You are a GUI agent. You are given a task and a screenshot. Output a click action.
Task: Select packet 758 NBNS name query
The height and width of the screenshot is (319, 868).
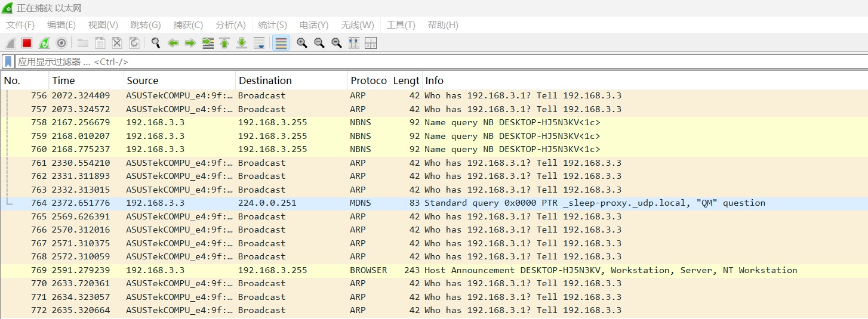coord(434,122)
